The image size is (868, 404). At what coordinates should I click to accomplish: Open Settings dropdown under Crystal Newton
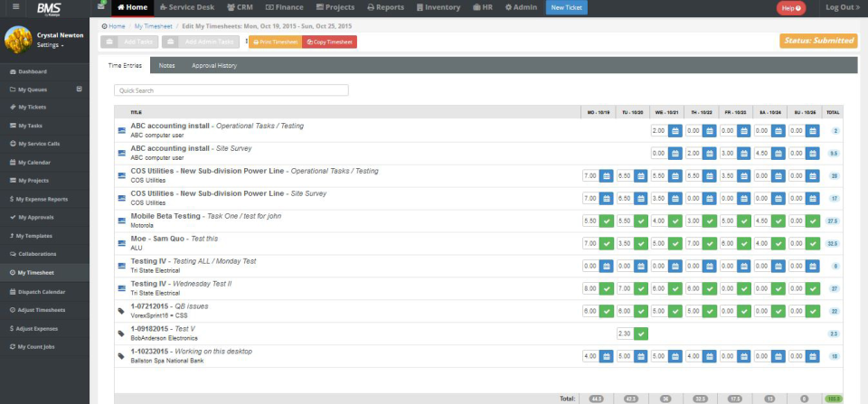[51, 45]
